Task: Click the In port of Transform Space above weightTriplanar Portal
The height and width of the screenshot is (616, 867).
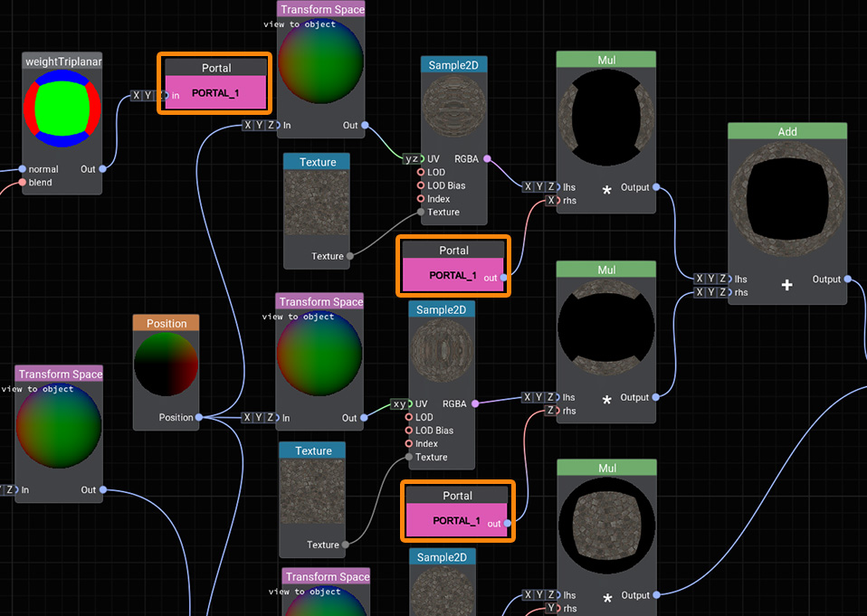Action: (278, 126)
